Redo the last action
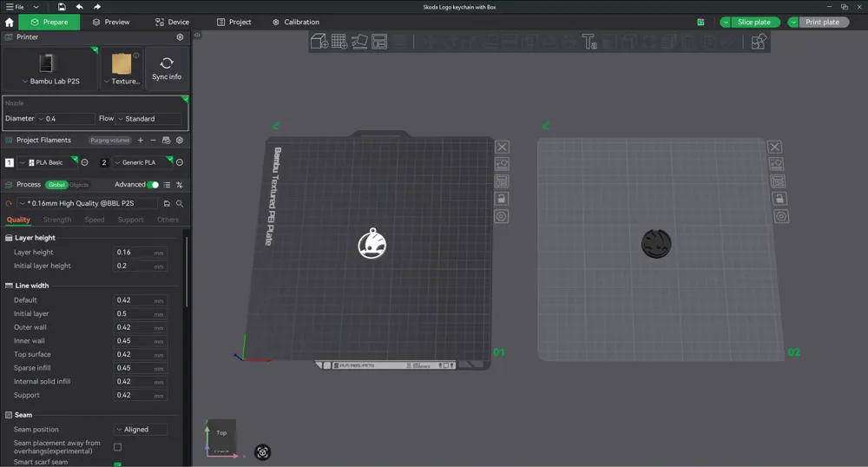 [x=97, y=7]
